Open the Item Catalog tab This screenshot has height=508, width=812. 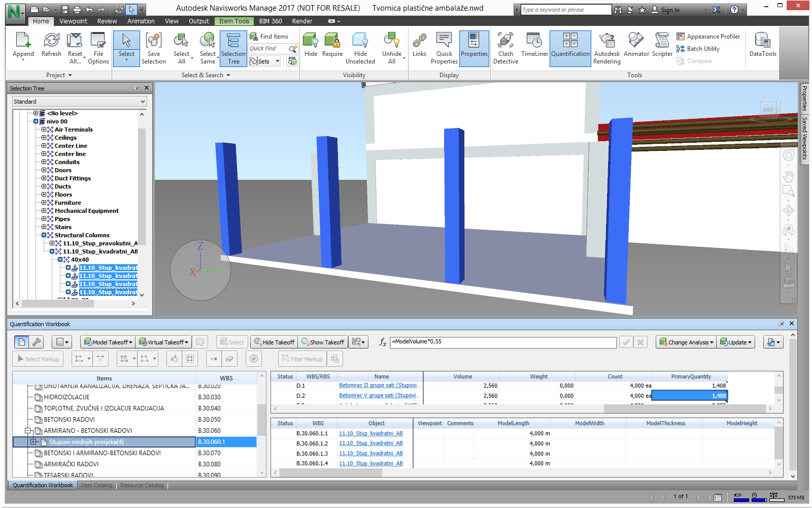(96, 485)
